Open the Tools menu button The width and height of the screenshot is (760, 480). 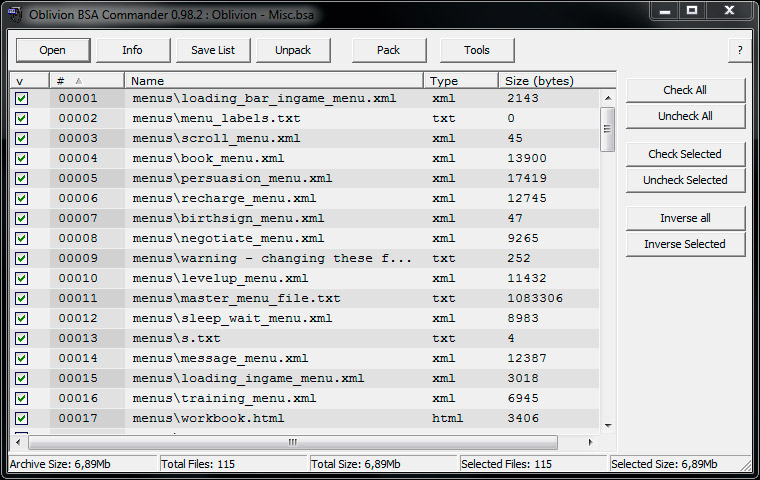(477, 50)
